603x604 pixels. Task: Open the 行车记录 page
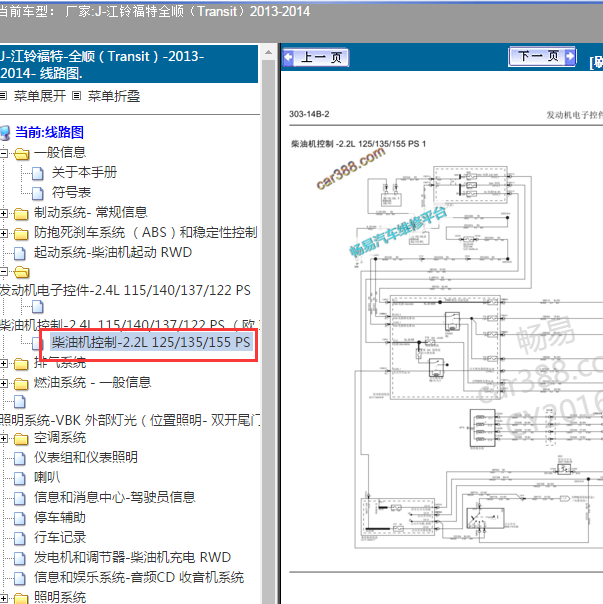(60, 537)
